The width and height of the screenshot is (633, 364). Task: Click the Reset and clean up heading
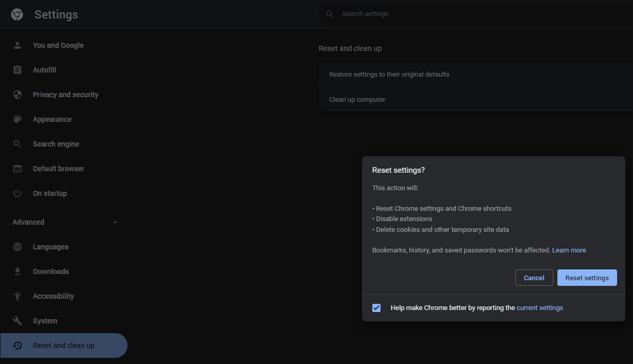click(x=350, y=48)
